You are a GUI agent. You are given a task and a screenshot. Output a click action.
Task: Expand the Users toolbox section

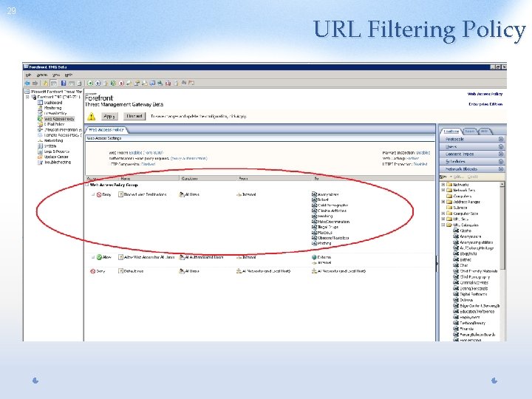tap(501, 146)
